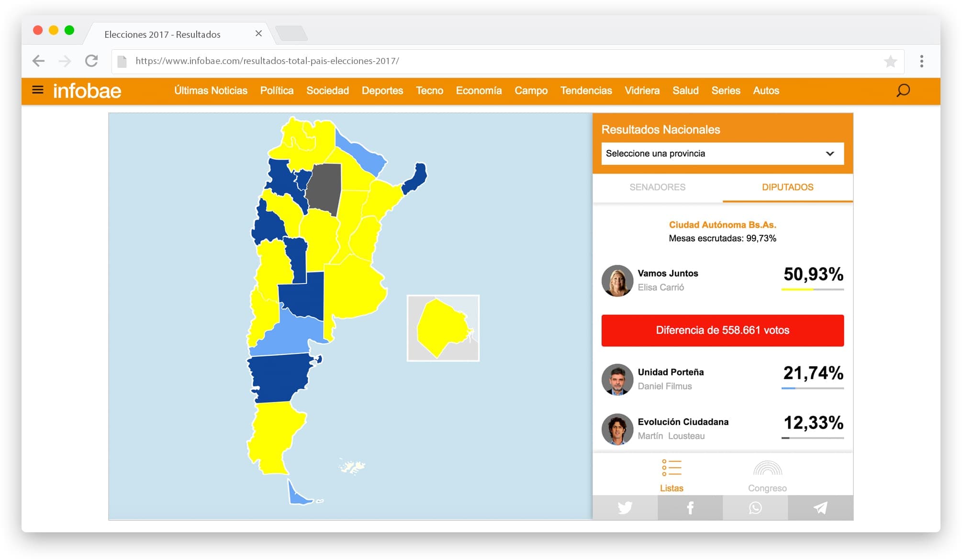962x560 pixels.
Task: Open the Sociedad section
Action: 327,90
